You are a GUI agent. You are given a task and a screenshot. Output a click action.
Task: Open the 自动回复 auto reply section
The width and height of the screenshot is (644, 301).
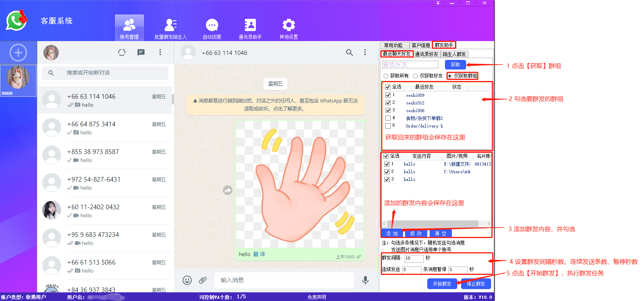pos(212,29)
